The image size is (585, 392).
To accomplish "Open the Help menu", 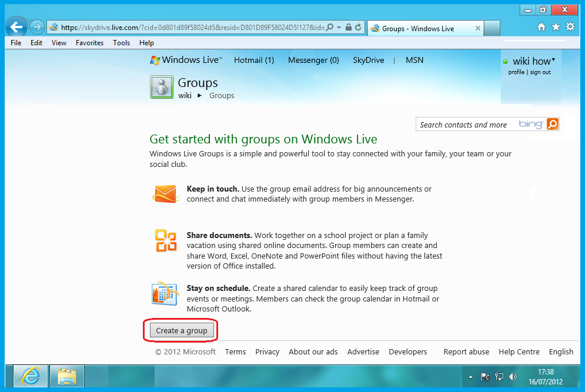I will coord(146,43).
